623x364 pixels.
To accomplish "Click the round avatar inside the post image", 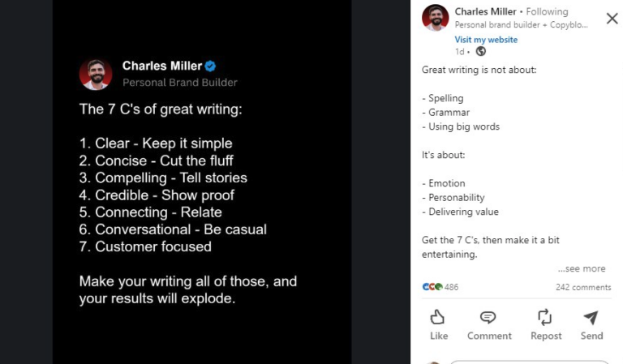I will 96,74.
